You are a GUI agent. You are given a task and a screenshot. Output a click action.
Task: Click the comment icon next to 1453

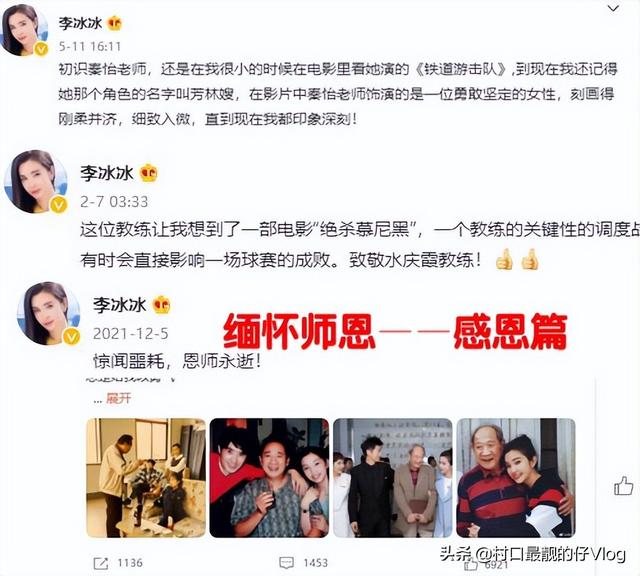[286, 563]
